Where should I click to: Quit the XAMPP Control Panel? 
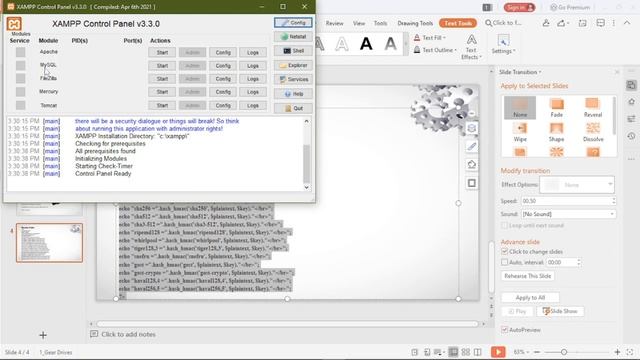tap(293, 108)
